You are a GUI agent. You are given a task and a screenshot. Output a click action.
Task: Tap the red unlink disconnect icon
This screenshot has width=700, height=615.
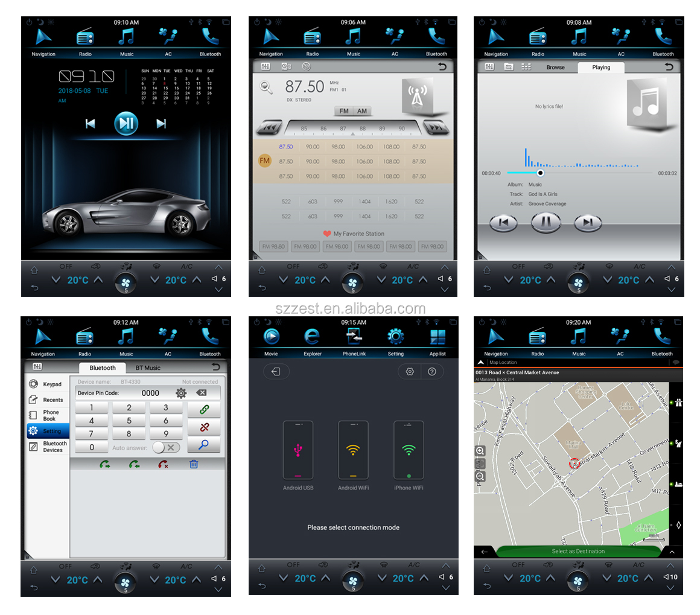204,427
